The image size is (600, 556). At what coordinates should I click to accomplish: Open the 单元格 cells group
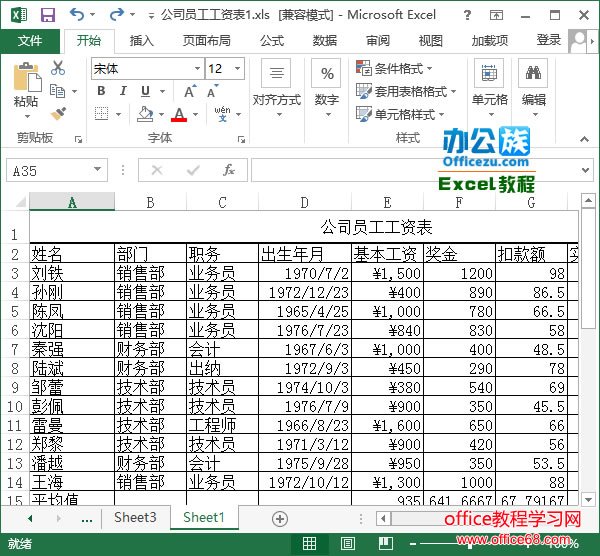489,88
